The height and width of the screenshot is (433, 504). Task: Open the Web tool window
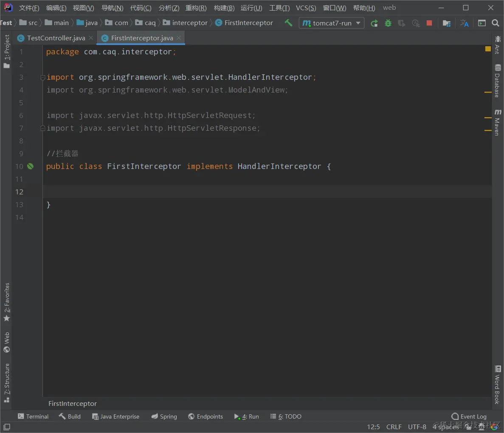pos(7,342)
